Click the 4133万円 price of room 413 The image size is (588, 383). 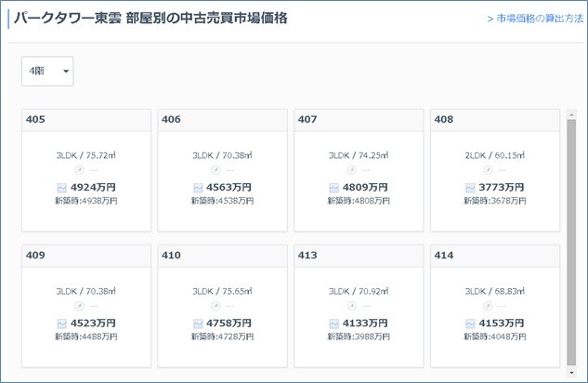[365, 323]
